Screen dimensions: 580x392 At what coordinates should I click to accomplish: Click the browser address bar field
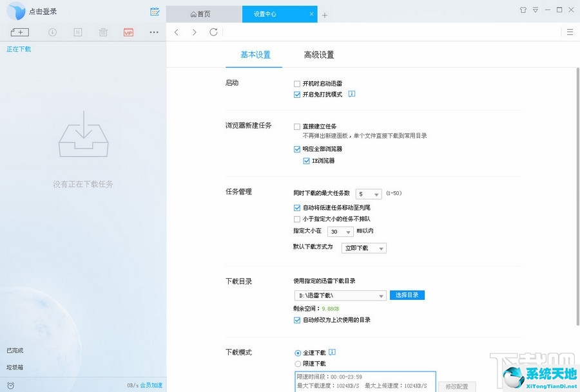click(392, 32)
